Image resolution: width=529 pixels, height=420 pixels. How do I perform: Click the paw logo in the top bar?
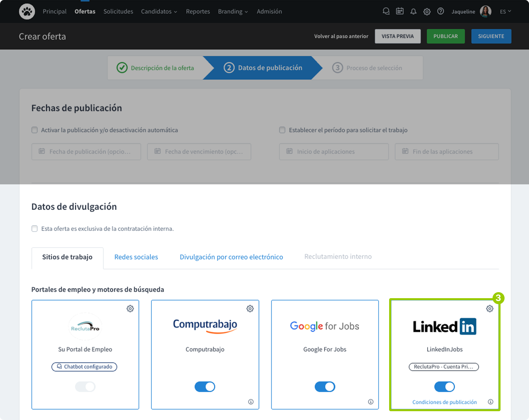(x=27, y=11)
